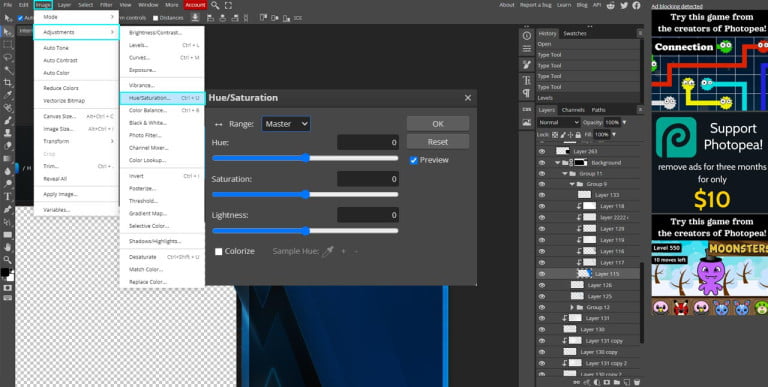Open the Properties side panel lines icon
The width and height of the screenshot is (768, 387).
pos(527,48)
